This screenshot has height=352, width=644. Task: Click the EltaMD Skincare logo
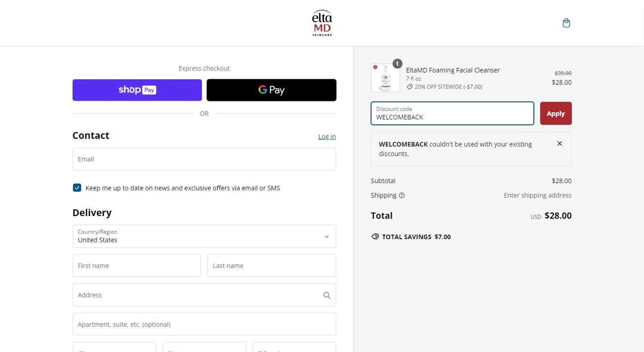[322, 23]
